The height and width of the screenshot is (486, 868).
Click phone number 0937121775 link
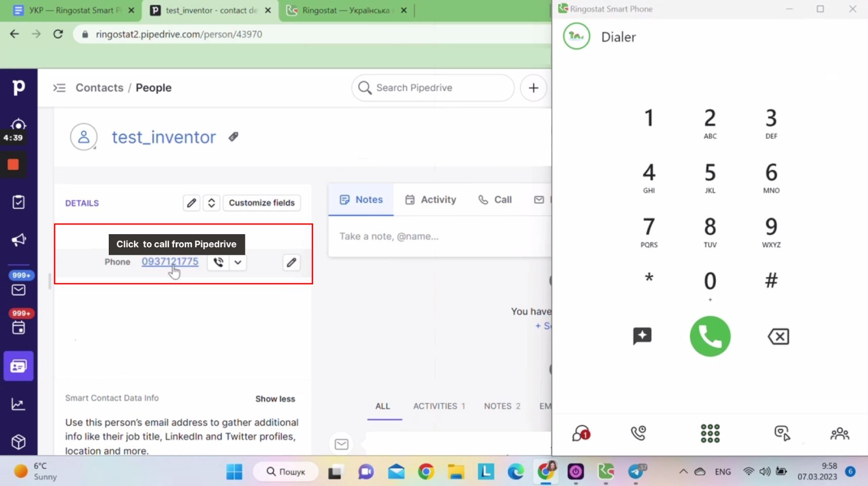[x=170, y=261]
